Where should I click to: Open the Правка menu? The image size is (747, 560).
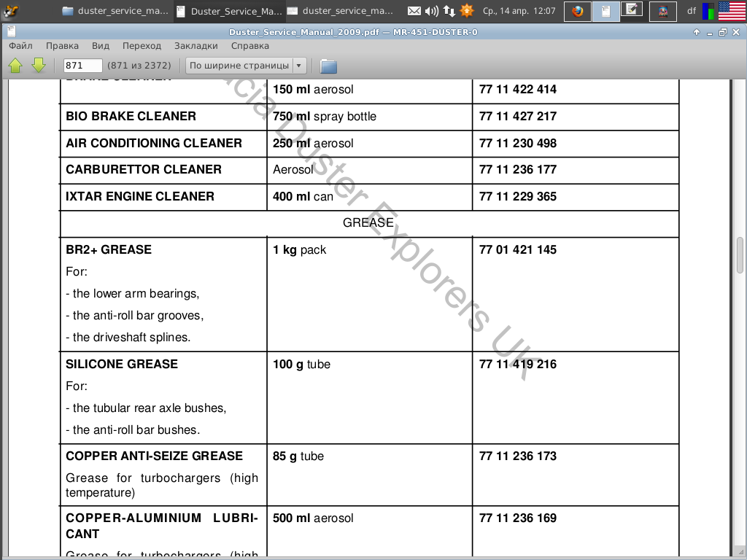coord(62,46)
